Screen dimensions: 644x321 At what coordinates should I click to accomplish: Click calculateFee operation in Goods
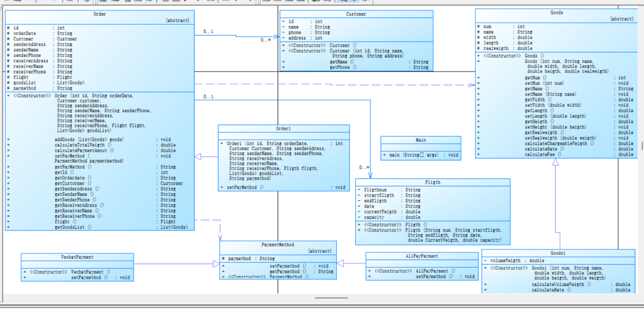click(x=556, y=154)
